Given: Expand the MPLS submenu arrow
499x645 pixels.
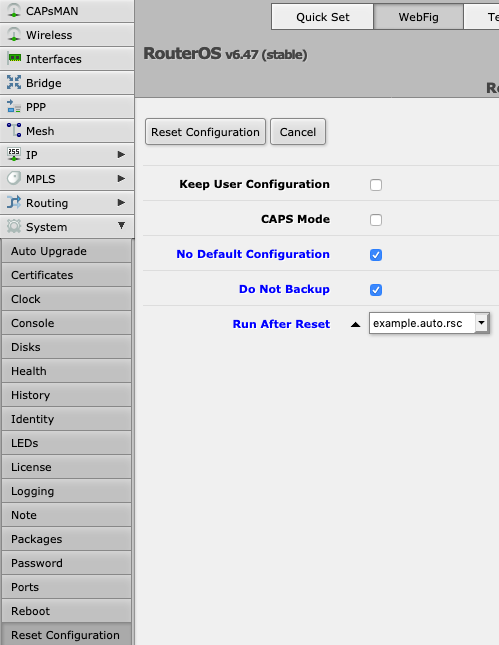Looking at the screenshot, I should [x=121, y=179].
